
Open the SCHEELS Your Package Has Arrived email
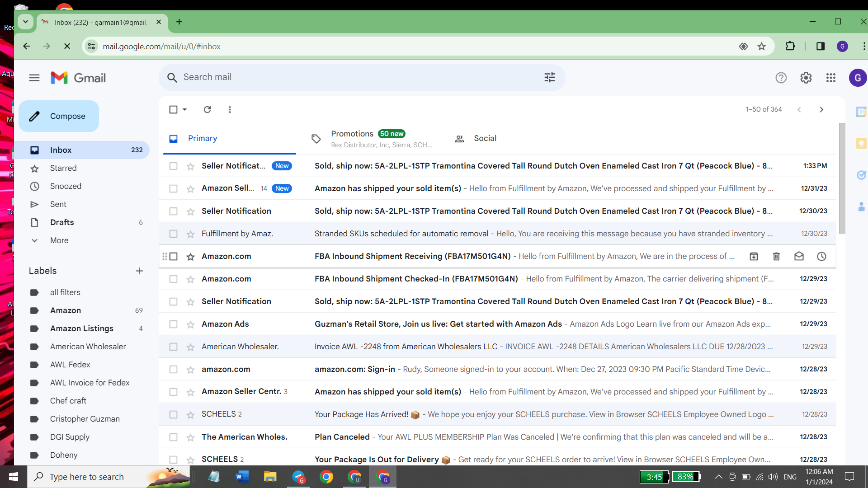tap(497, 414)
